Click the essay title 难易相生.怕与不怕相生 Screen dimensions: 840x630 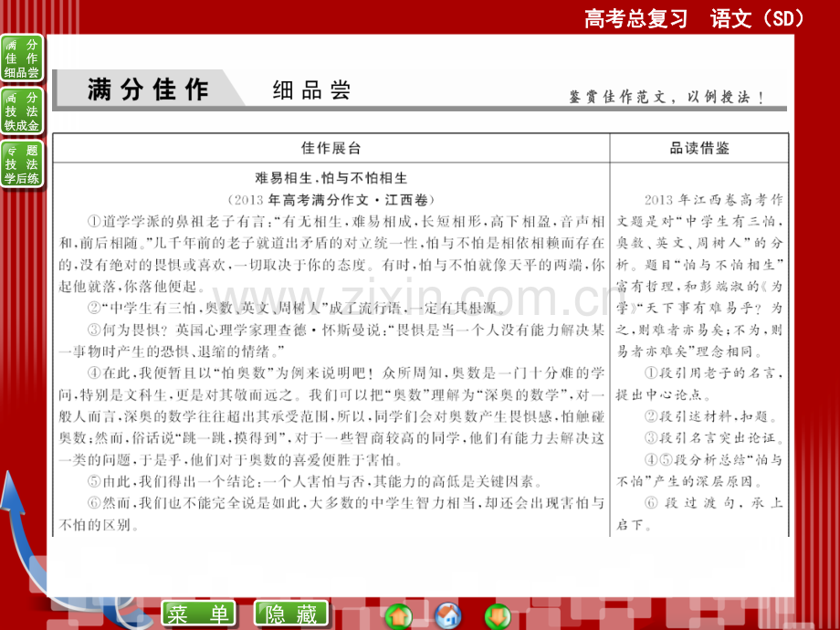tap(331, 179)
